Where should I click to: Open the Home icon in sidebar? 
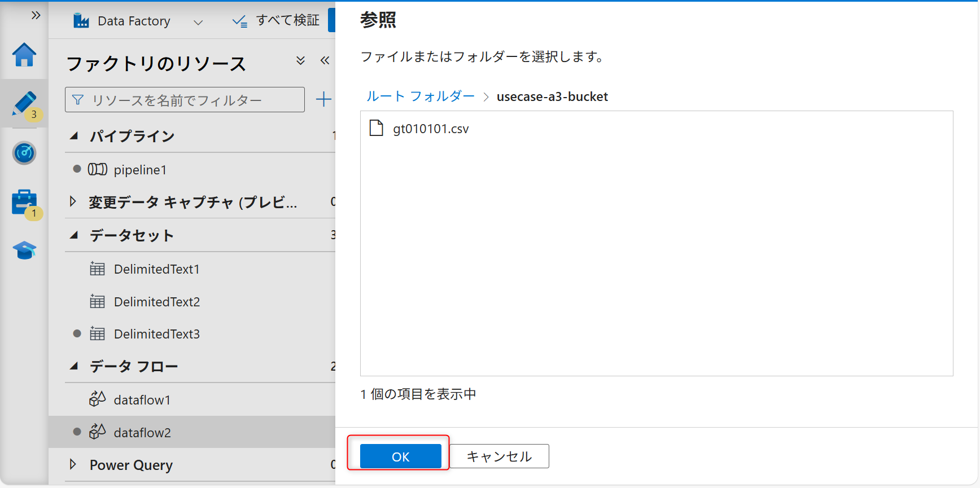(24, 55)
